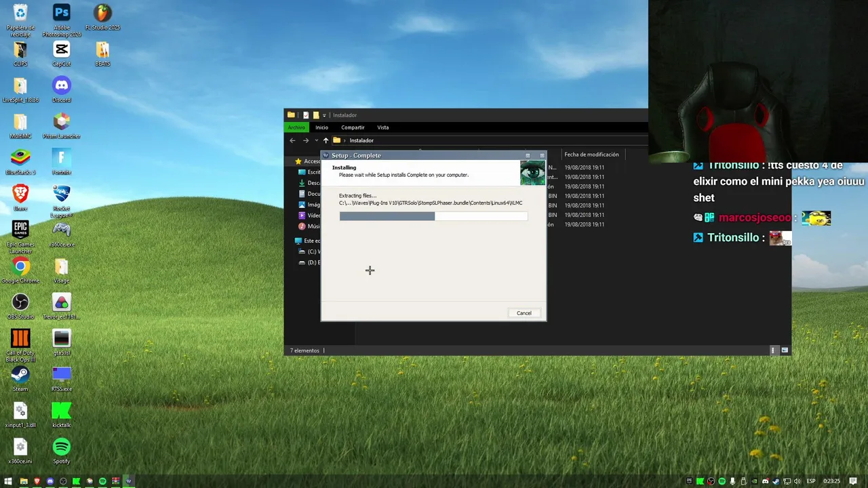This screenshot has height=488, width=868.
Task: Expand recent locations dropdown in Explorer
Action: (x=316, y=140)
